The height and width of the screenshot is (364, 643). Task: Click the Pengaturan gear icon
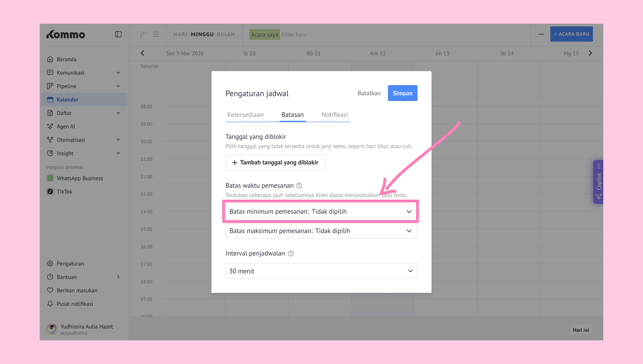coord(50,264)
